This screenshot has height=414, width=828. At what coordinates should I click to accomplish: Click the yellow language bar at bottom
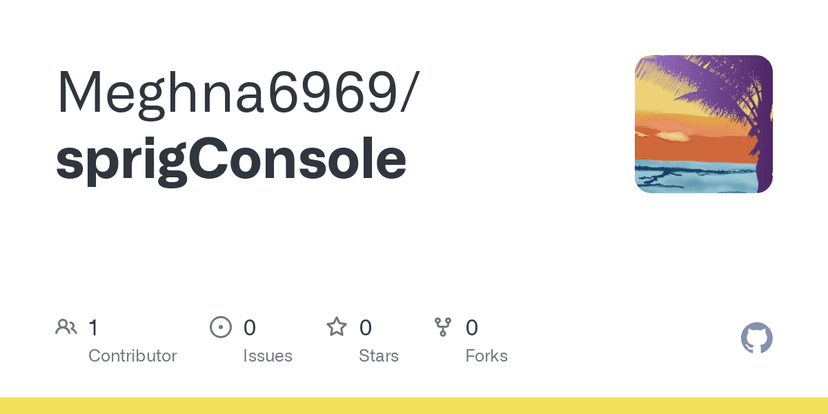(x=414, y=405)
